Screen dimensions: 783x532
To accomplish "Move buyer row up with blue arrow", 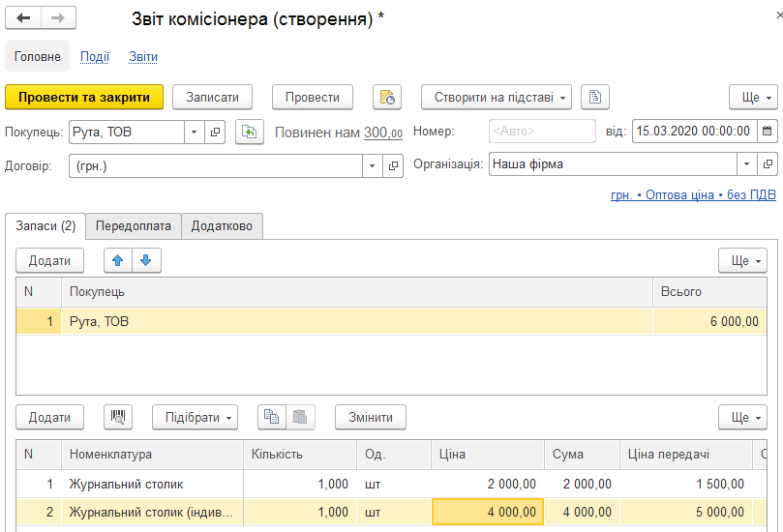I will coord(118,260).
